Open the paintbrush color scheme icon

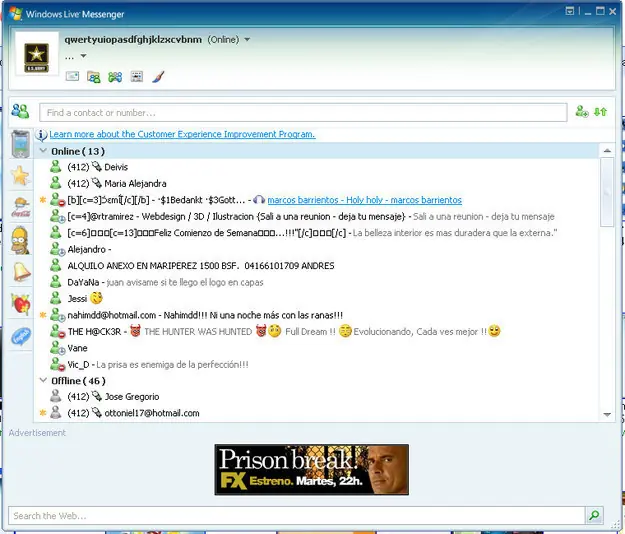click(158, 76)
